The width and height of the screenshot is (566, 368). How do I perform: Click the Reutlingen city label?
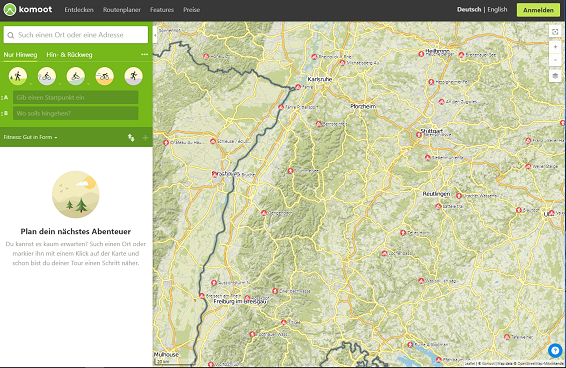(x=436, y=194)
